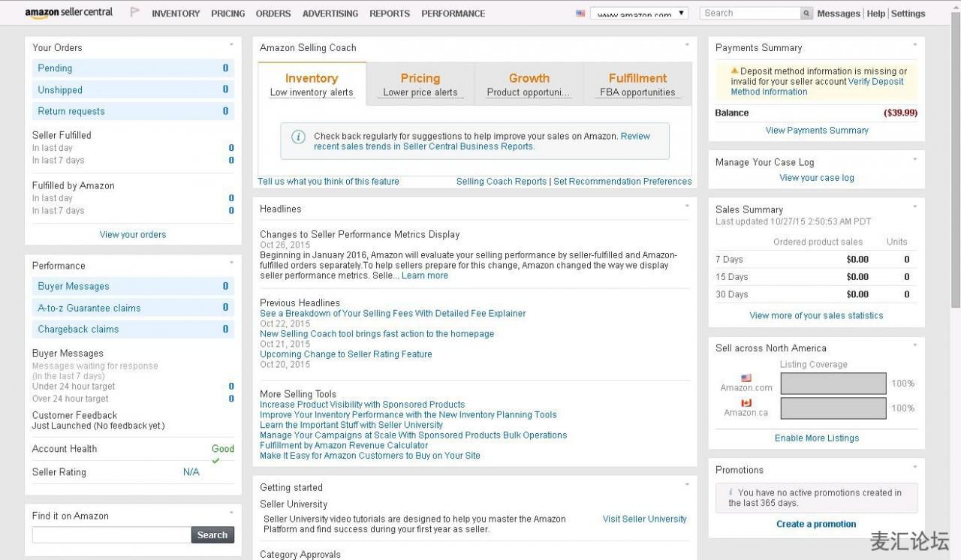This screenshot has height=560, width=961.
Task: Collapse the Sales Summary widget
Action: [x=914, y=206]
